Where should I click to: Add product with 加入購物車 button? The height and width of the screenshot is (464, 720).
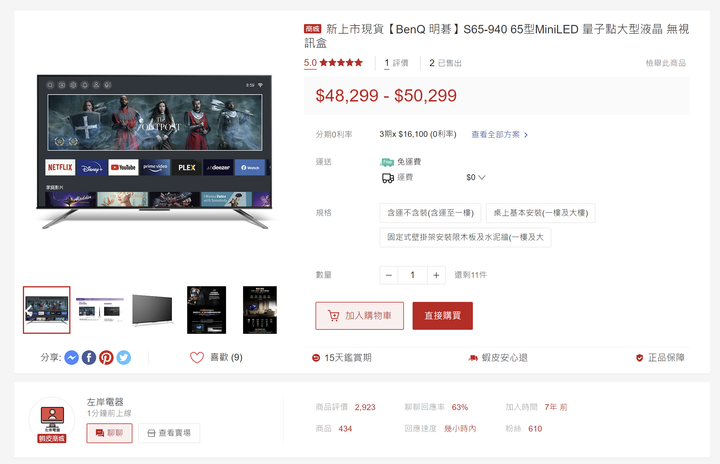360,316
